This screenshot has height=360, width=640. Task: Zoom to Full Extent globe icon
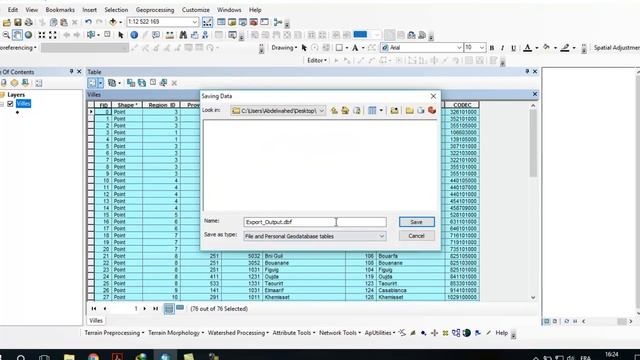click(28, 35)
